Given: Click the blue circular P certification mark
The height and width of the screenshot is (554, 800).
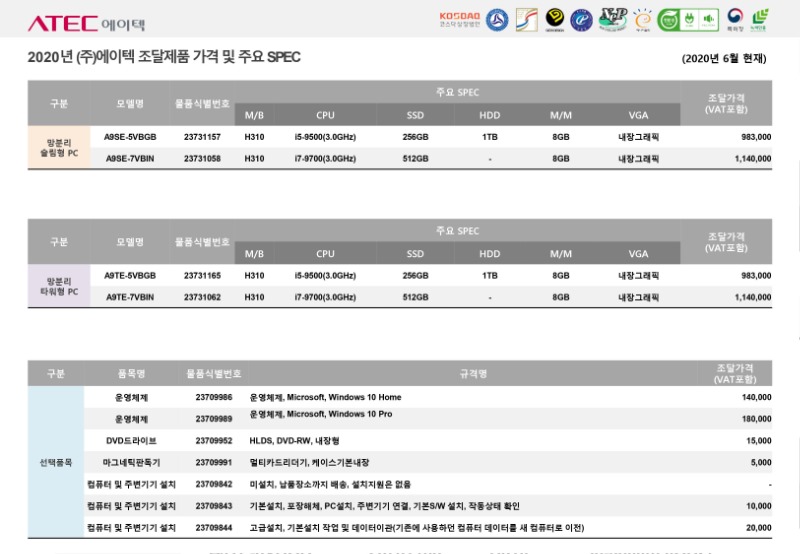Looking at the screenshot, I should (x=581, y=20).
